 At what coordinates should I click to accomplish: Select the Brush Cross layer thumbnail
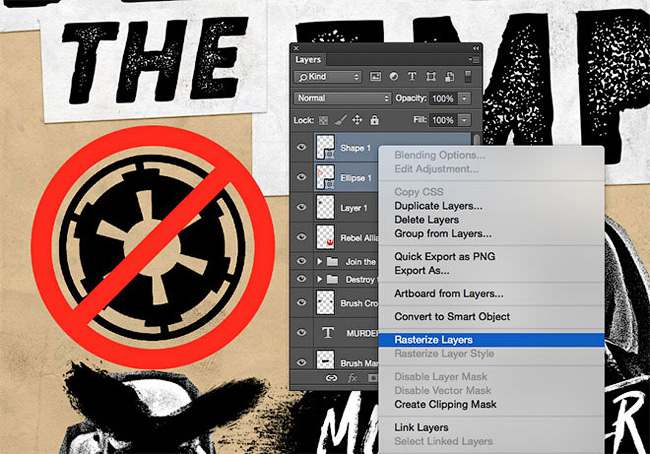tap(325, 303)
